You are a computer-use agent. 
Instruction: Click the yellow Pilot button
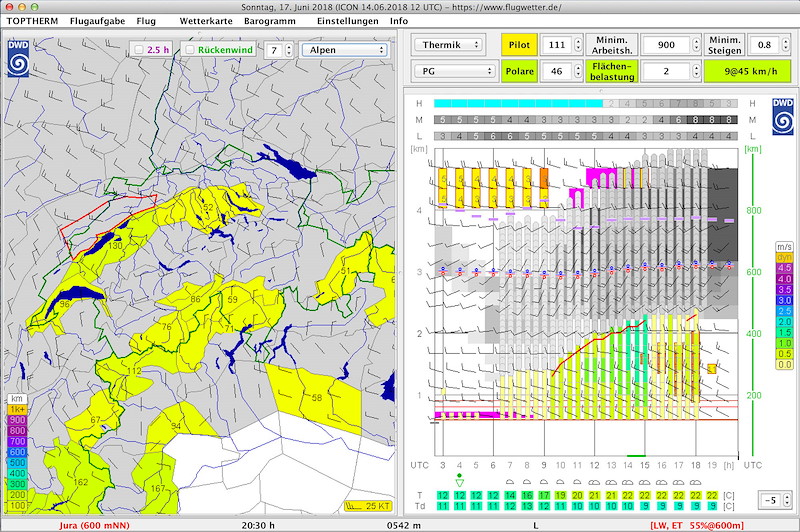(519, 44)
